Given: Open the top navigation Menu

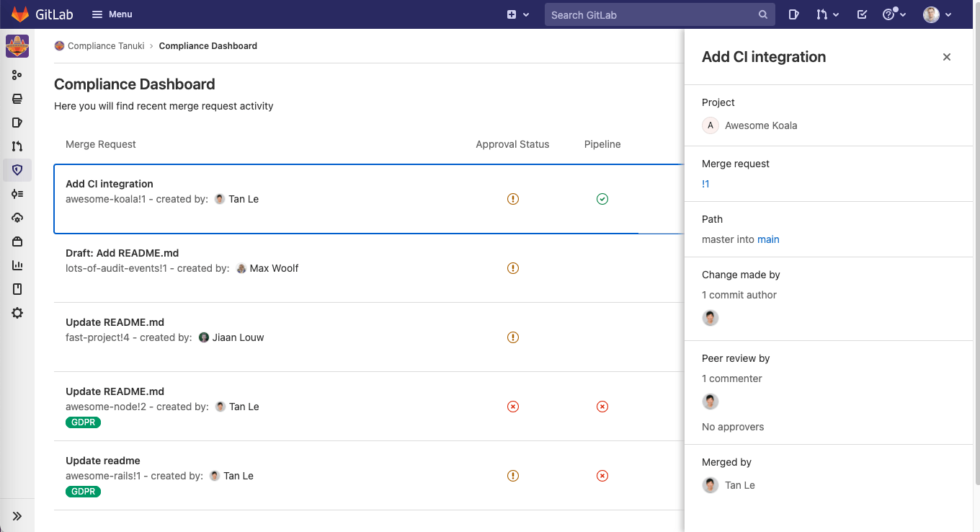Looking at the screenshot, I should pyautogui.click(x=112, y=14).
